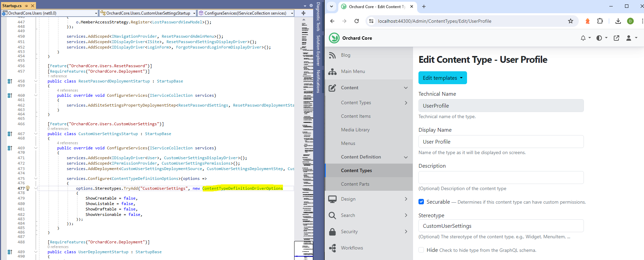Screen dimensions: 644x260
Task: Click the lightbulb quick actions icon on line 477
Action: (x=28, y=188)
